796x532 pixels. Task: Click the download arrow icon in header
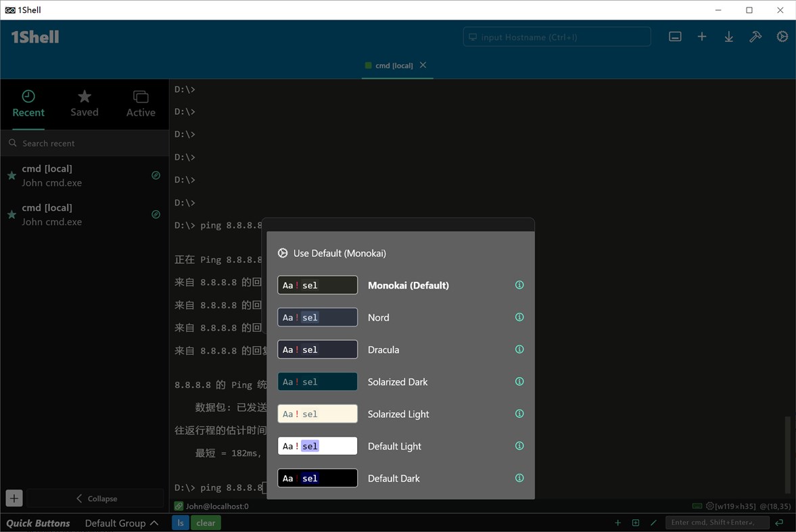pyautogui.click(x=728, y=37)
